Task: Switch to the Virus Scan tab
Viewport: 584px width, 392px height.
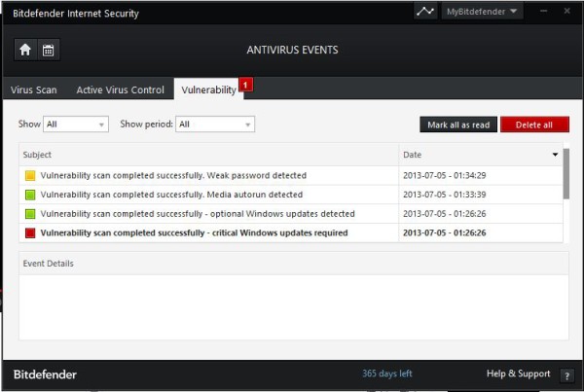Action: click(x=33, y=89)
